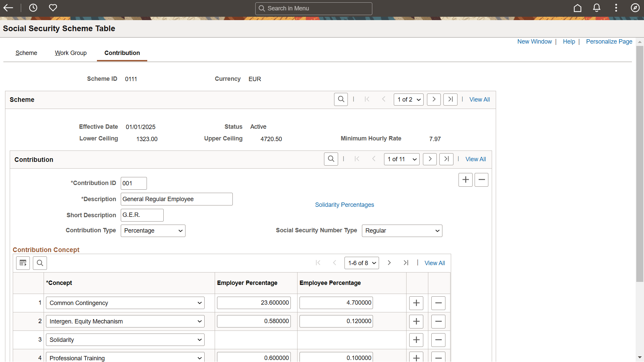The width and height of the screenshot is (644, 362).
Task: Expand the Contribution Type dropdown
Action: pos(153,231)
